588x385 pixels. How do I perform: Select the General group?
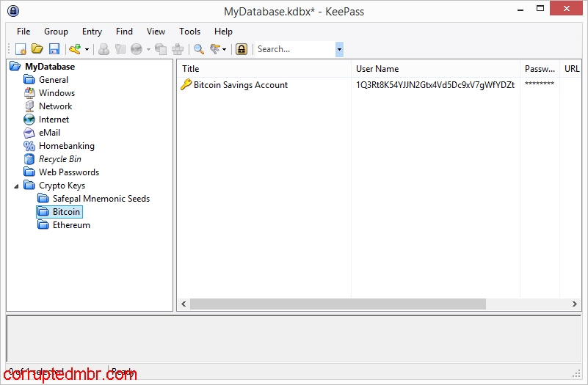tap(54, 80)
